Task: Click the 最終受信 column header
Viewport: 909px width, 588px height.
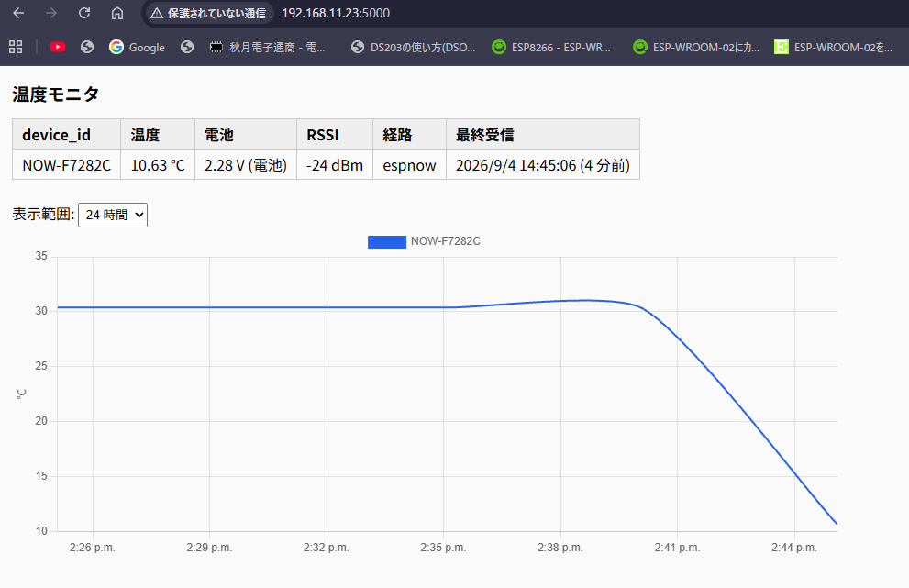Action: pyautogui.click(x=543, y=135)
